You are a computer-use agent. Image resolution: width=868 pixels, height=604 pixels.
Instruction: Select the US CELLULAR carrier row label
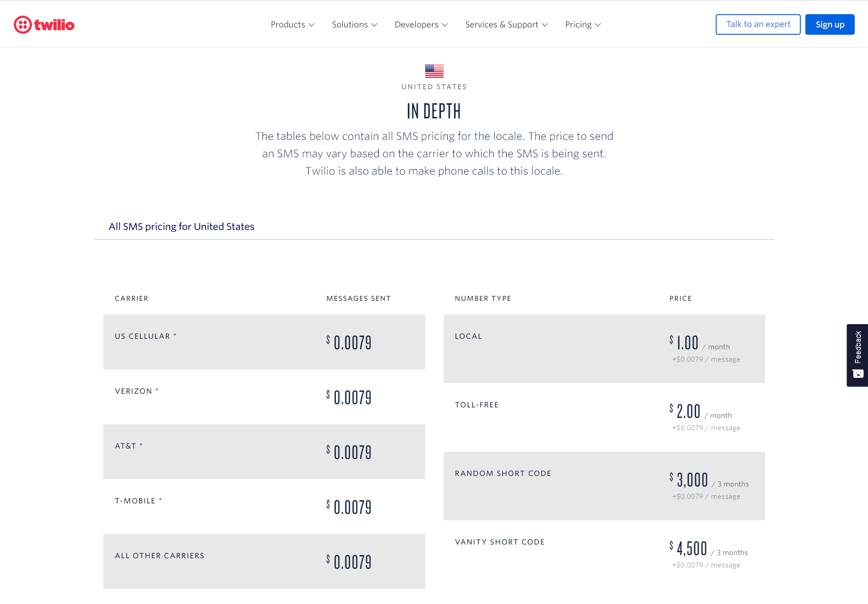click(145, 336)
